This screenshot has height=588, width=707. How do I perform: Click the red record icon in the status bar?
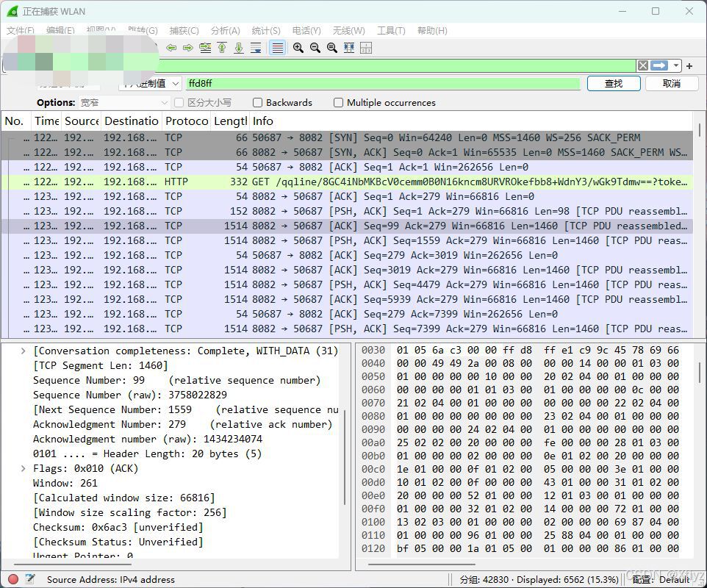click(13, 579)
